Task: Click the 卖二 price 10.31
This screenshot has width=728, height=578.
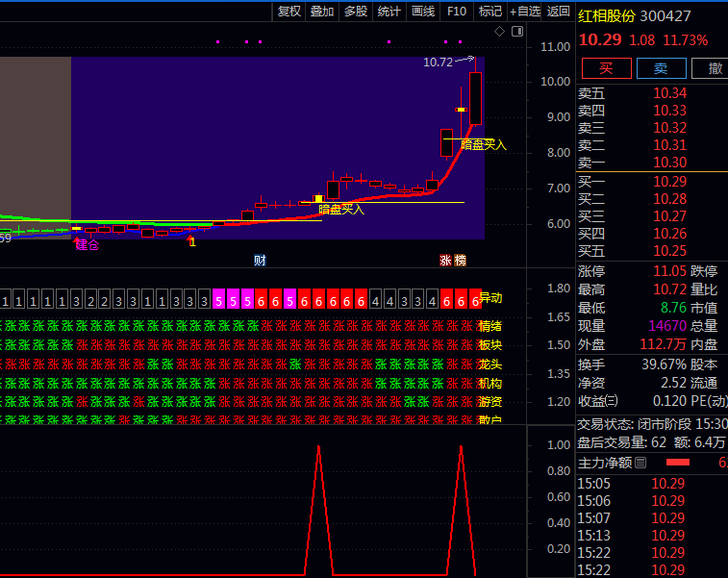Action: pyautogui.click(x=669, y=145)
